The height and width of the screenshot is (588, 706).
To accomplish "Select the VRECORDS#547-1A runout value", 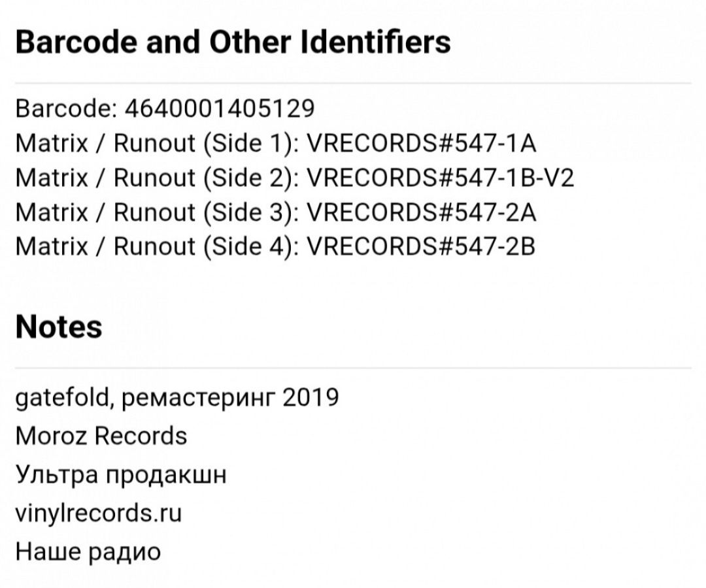I will [x=422, y=144].
